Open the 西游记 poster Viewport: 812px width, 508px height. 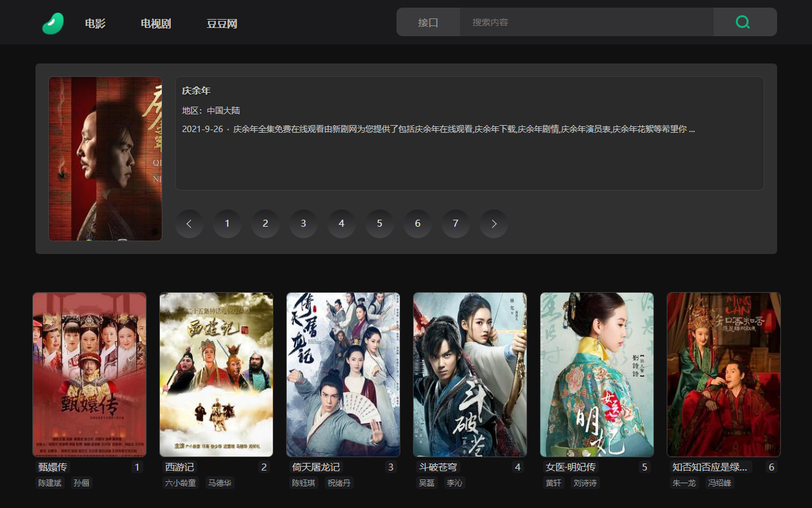pyautogui.click(x=216, y=375)
